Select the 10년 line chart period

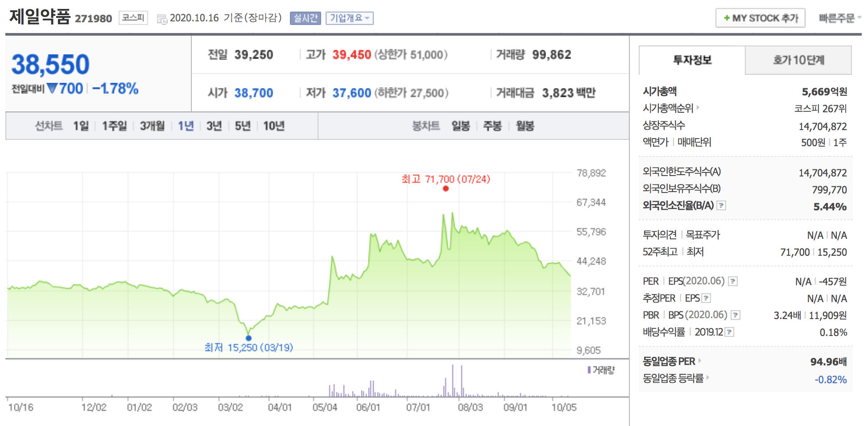click(274, 126)
